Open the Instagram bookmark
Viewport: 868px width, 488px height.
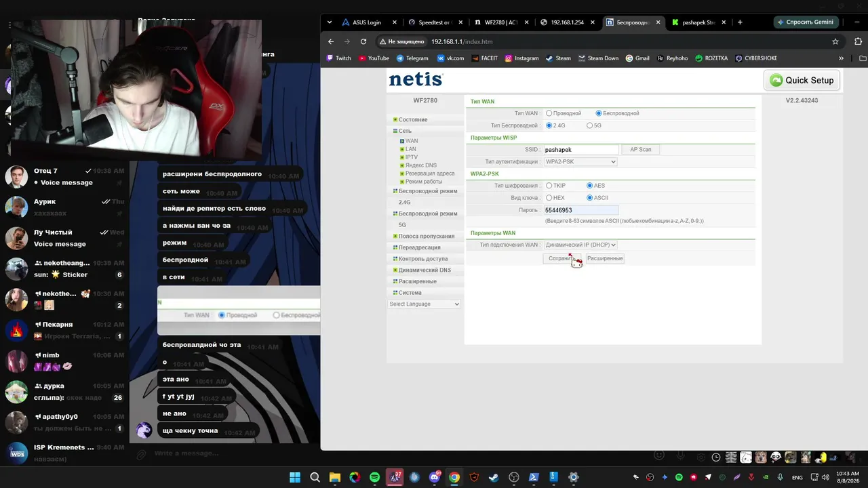point(521,58)
